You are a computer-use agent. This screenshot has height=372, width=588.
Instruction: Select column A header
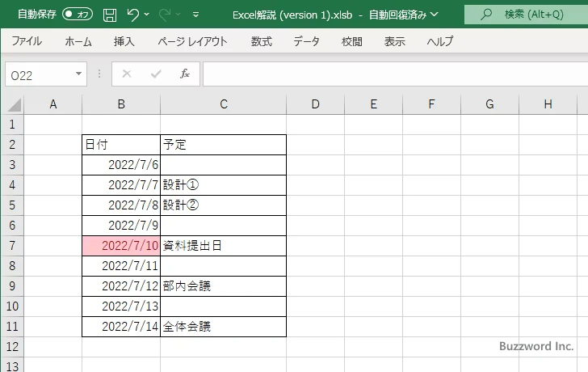coord(52,104)
